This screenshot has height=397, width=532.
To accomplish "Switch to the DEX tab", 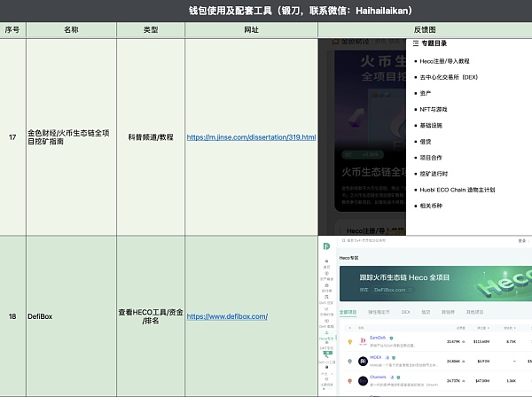I will (405, 312).
